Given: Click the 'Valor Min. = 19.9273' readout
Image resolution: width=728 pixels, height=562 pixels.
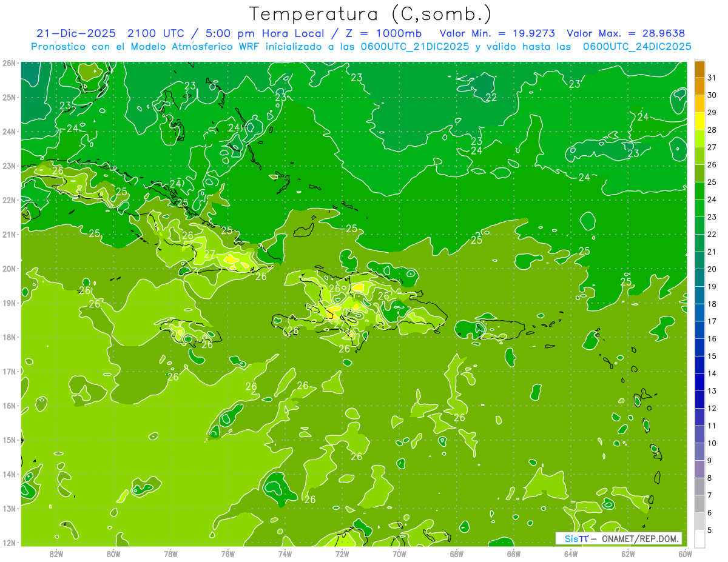Looking at the screenshot, I should click(x=497, y=33).
